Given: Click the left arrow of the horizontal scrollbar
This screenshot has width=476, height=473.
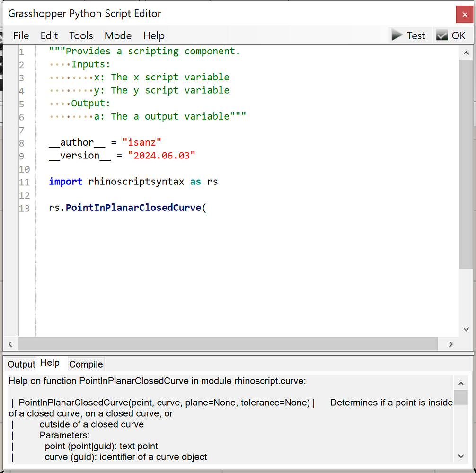Looking at the screenshot, I should (x=10, y=344).
